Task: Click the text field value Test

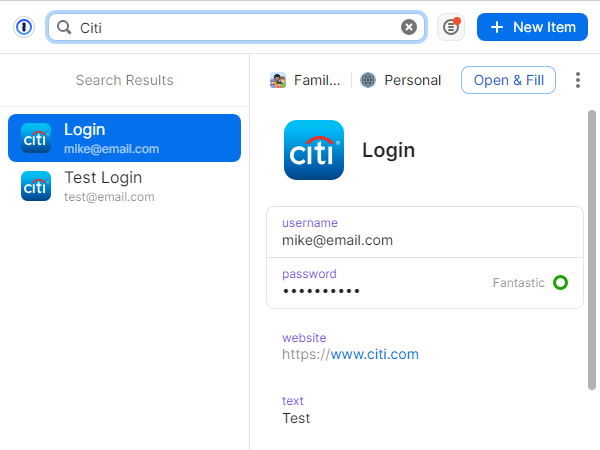Action: coord(296,418)
